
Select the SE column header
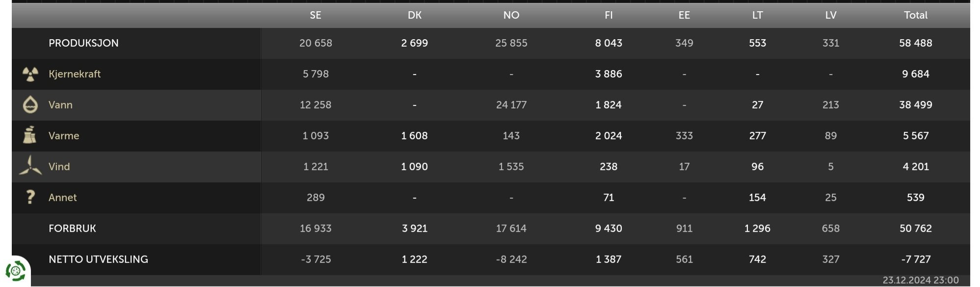pyautogui.click(x=316, y=15)
